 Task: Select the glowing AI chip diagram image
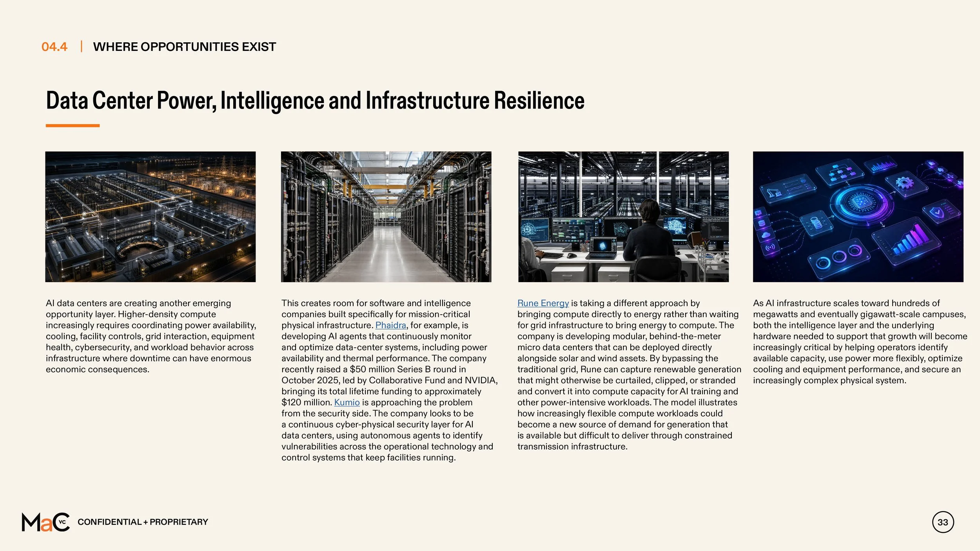coord(858,217)
